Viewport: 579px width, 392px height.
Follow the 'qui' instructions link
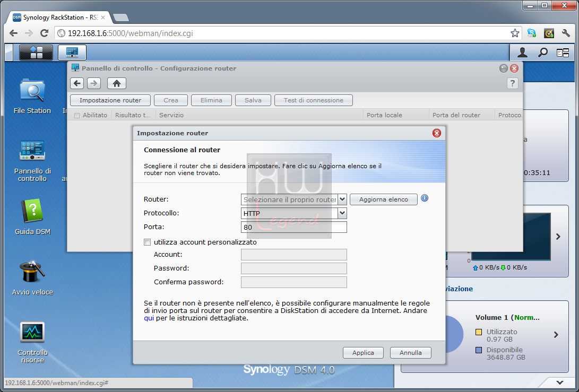click(149, 318)
